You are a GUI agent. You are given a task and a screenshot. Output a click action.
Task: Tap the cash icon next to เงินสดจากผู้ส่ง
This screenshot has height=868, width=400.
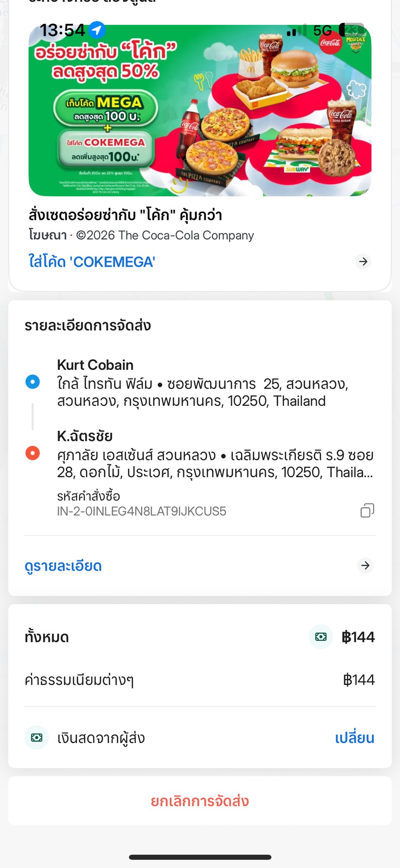click(x=37, y=738)
